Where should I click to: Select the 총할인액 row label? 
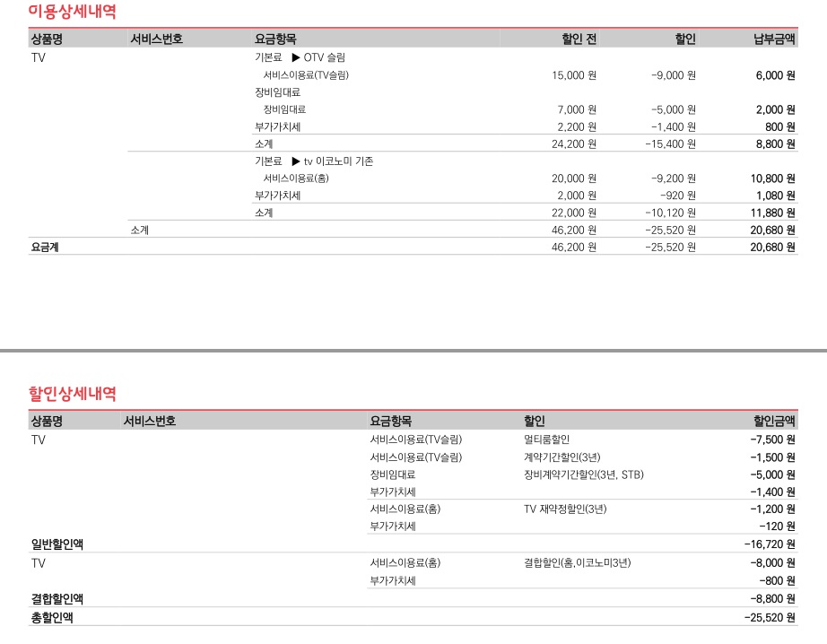pyautogui.click(x=51, y=617)
